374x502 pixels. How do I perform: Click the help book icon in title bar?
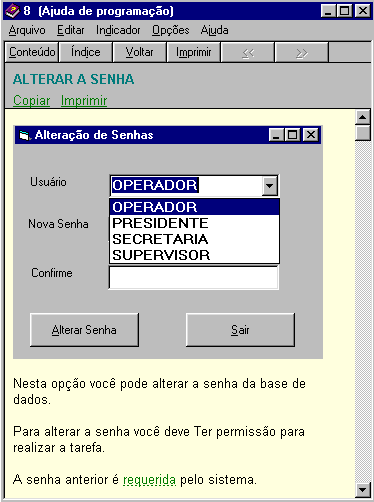click(12, 11)
